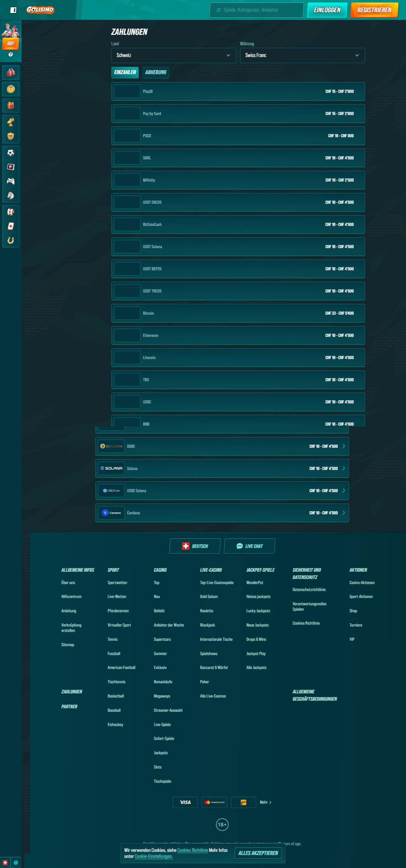406x868 pixels.
Task: Open the Casino-Aktionen footer link
Action: click(362, 582)
